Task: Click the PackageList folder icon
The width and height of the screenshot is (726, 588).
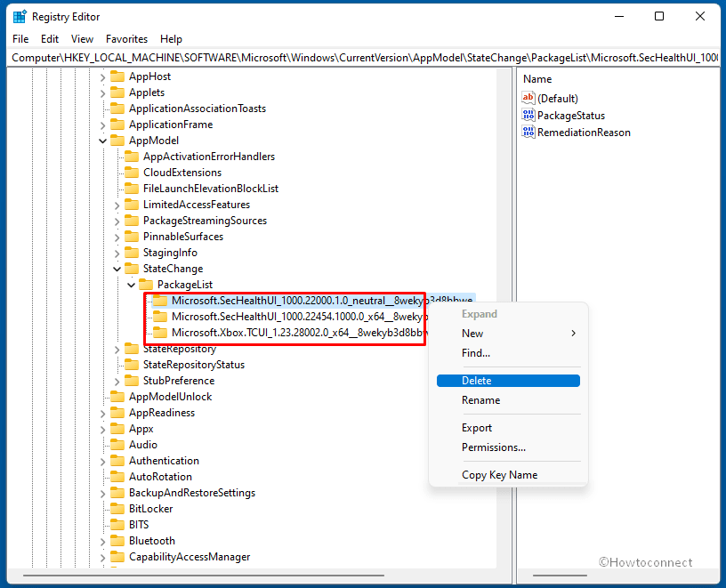Action: [146, 285]
